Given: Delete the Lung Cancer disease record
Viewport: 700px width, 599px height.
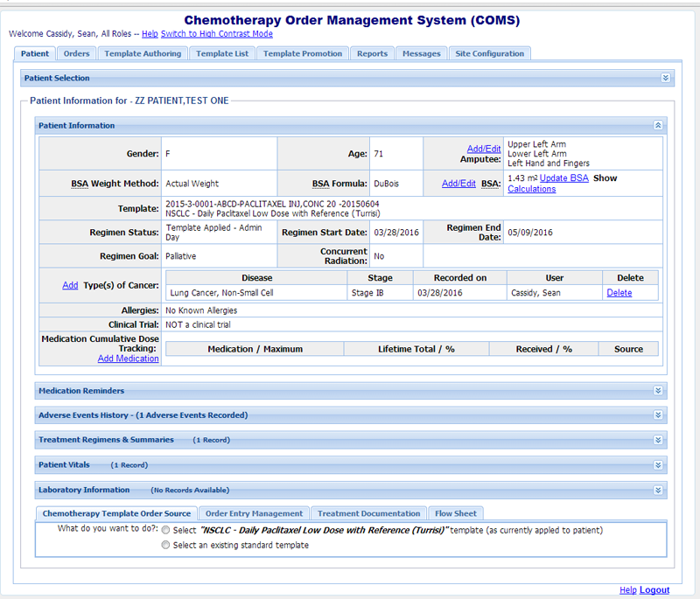Looking at the screenshot, I should click(x=619, y=293).
